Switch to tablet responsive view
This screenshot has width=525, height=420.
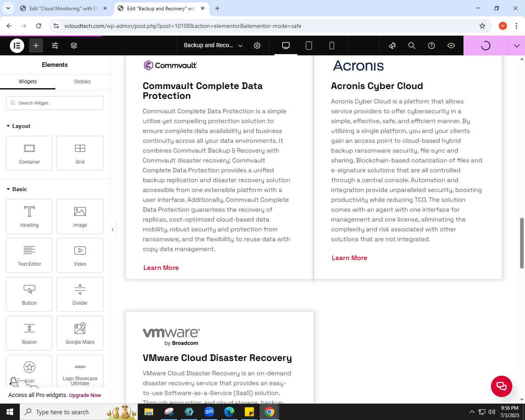(309, 46)
